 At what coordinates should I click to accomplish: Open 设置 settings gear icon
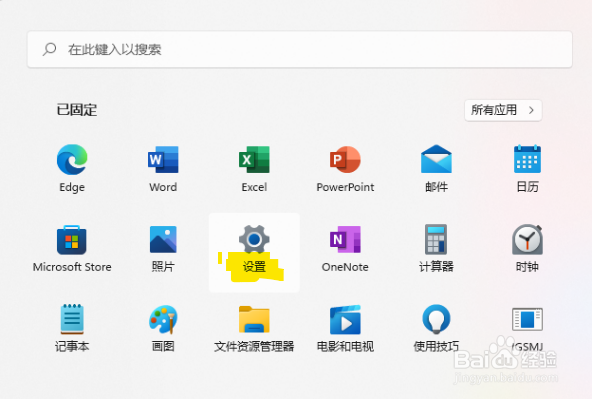254,239
